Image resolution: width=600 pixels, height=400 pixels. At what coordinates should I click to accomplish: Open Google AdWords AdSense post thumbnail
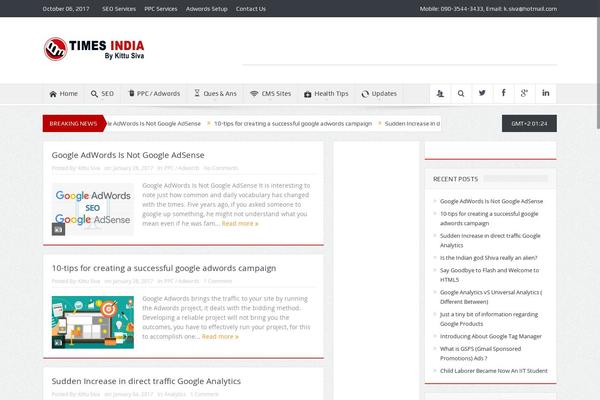[x=93, y=209]
